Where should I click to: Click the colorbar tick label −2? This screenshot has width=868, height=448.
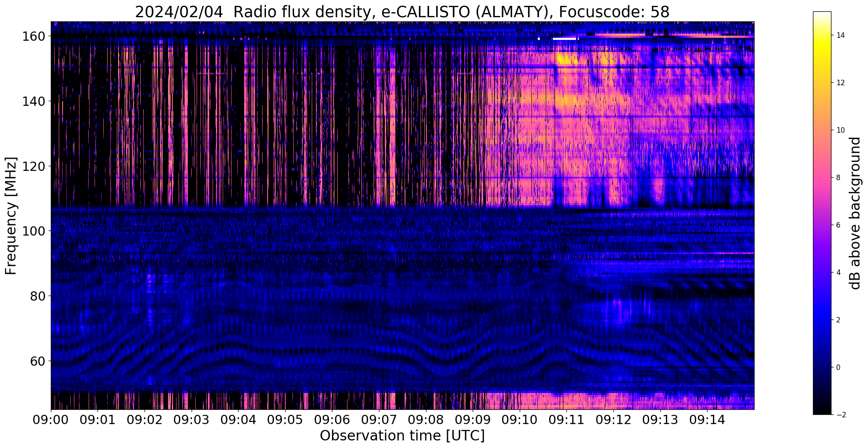click(840, 415)
